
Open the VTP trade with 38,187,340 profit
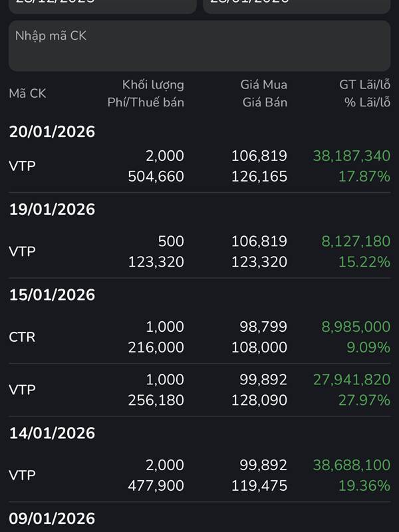(199, 166)
